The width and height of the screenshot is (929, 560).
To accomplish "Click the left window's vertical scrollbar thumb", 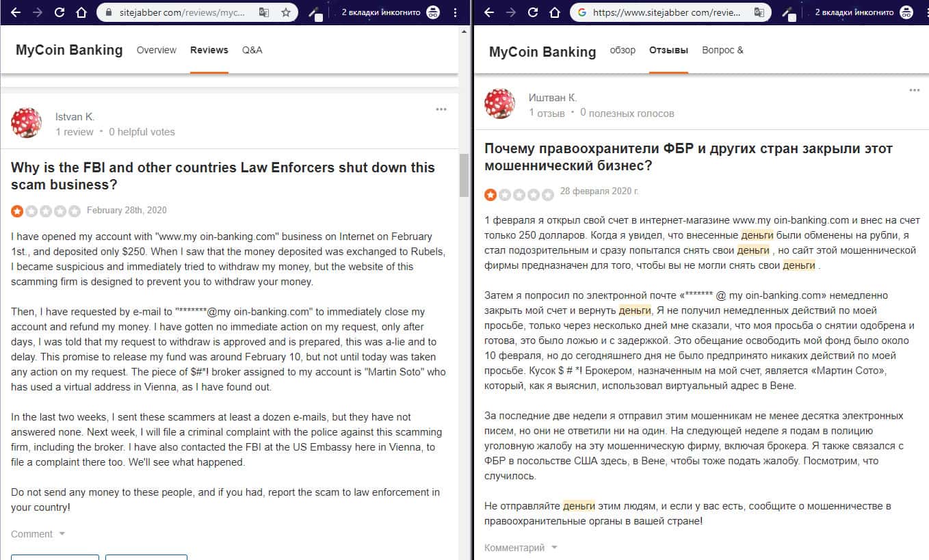I will pos(464,175).
